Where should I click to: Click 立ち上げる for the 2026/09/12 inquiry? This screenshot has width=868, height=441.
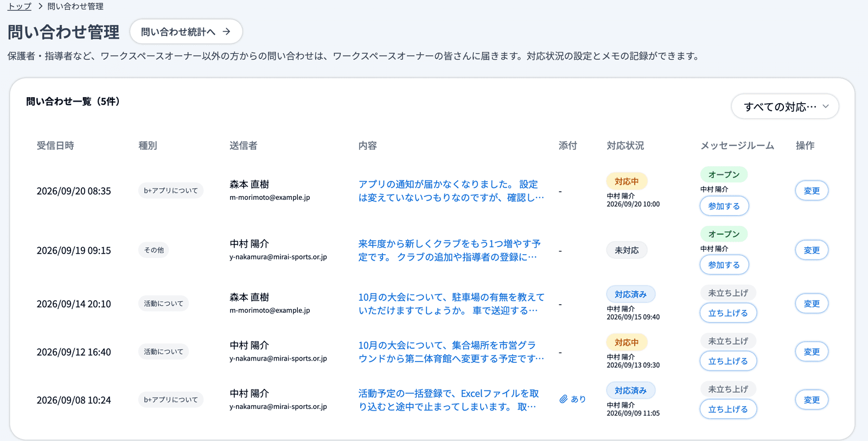tap(728, 361)
